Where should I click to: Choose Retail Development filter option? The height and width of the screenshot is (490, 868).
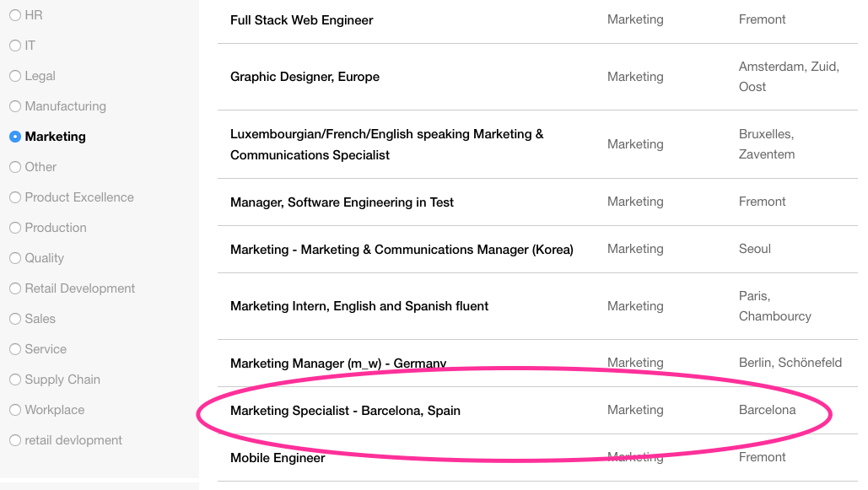coord(15,288)
